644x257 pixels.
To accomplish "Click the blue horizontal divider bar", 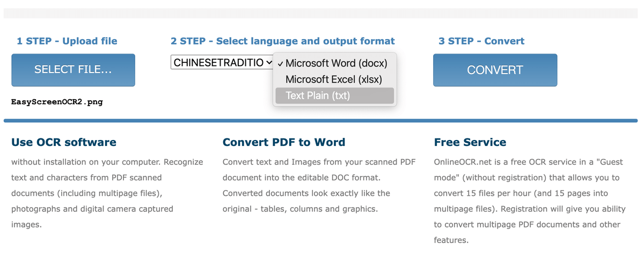I will (320, 121).
